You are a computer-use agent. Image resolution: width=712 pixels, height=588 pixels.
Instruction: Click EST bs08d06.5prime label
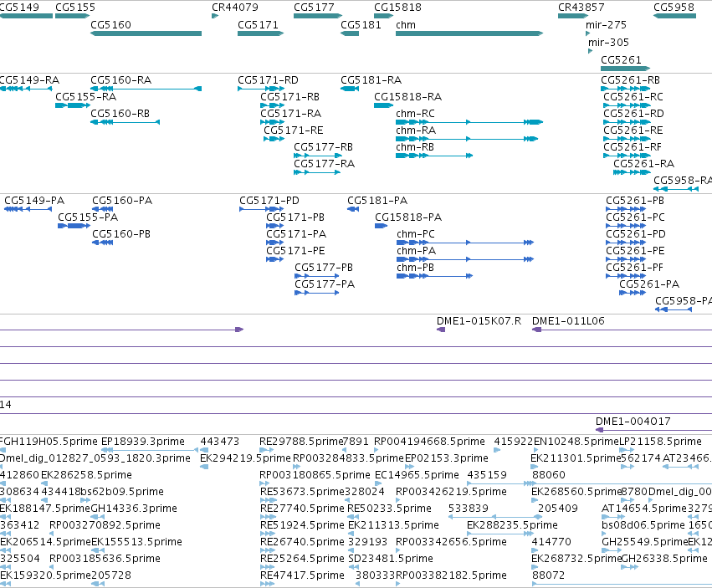click(x=643, y=525)
